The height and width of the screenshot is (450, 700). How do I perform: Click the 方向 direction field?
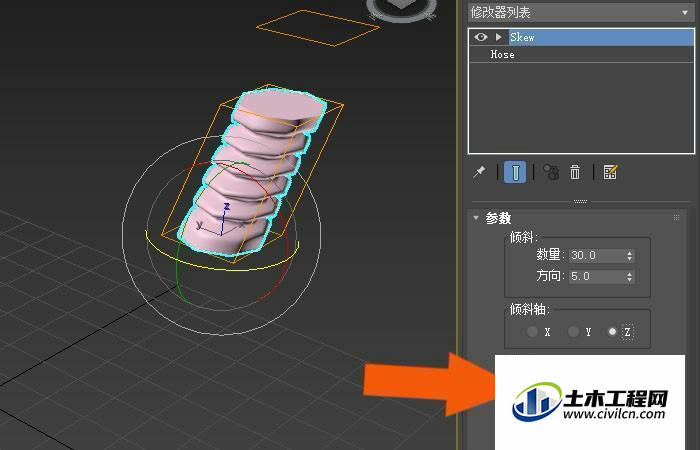click(x=597, y=276)
